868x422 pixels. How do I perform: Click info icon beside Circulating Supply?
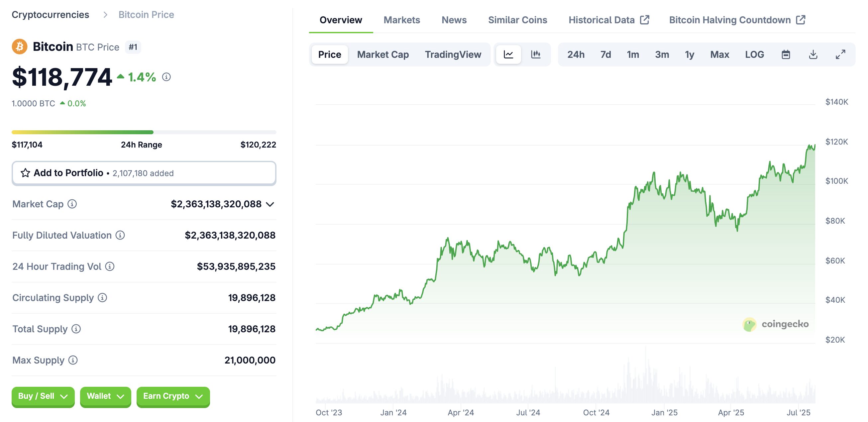tap(102, 298)
